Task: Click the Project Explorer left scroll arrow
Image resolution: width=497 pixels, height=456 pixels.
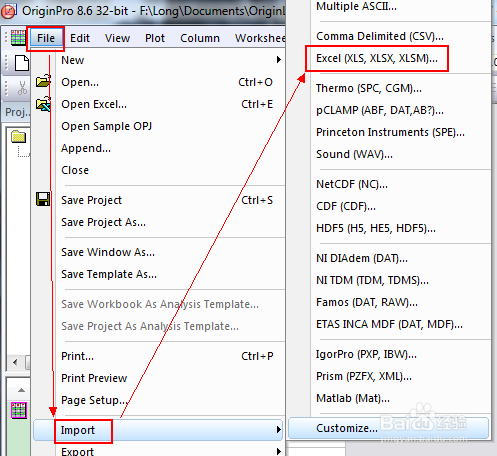Action: point(15,362)
